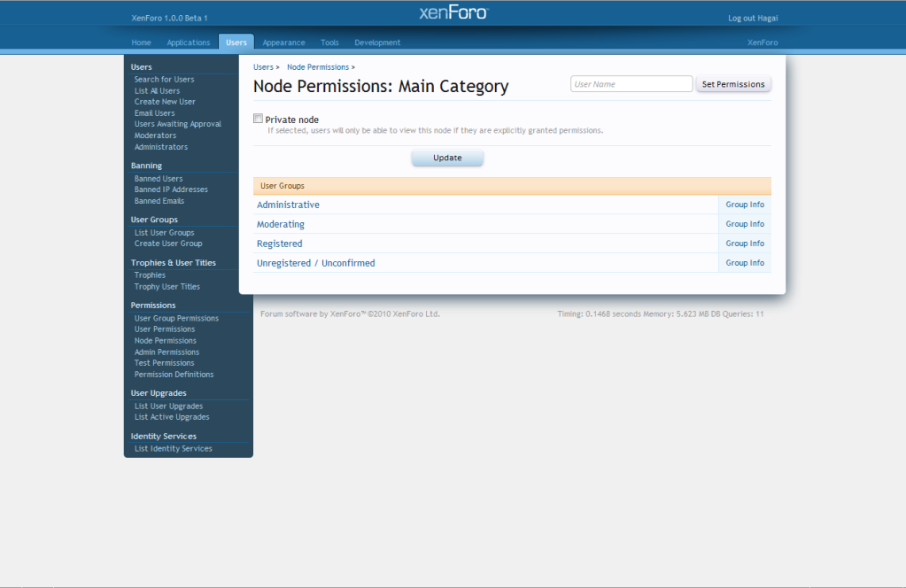906x588 pixels.
Task: Select the Users tab
Action: click(236, 43)
